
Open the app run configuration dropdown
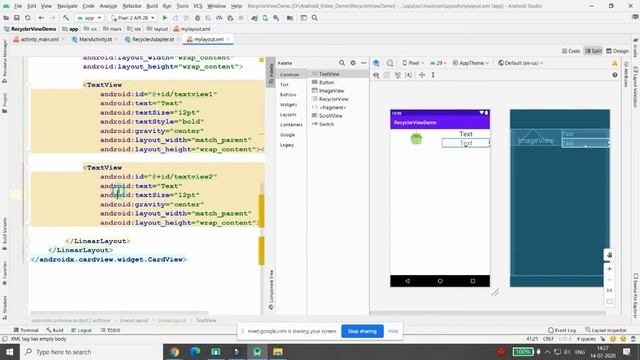89,18
